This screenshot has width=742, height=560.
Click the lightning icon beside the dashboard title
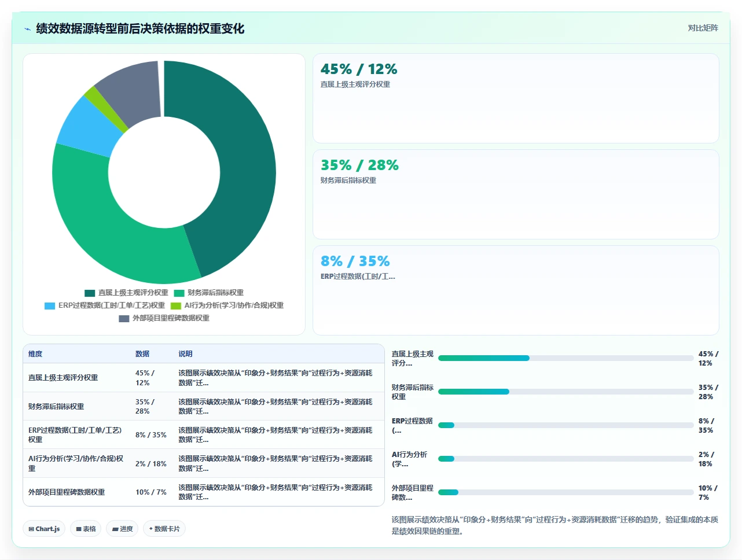tap(27, 29)
